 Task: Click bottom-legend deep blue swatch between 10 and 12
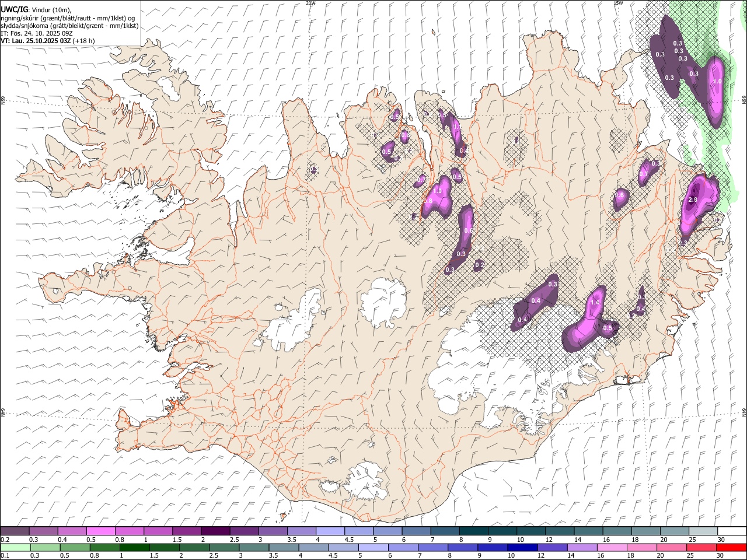(x=523, y=547)
